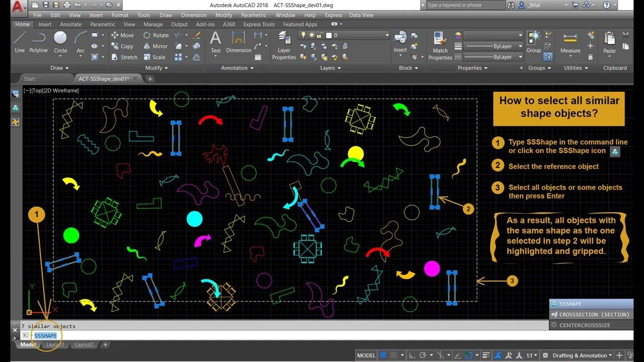This screenshot has height=362, width=644.
Task: Click the Quick Calculator icon in Utilities
Action: pyautogui.click(x=591, y=57)
